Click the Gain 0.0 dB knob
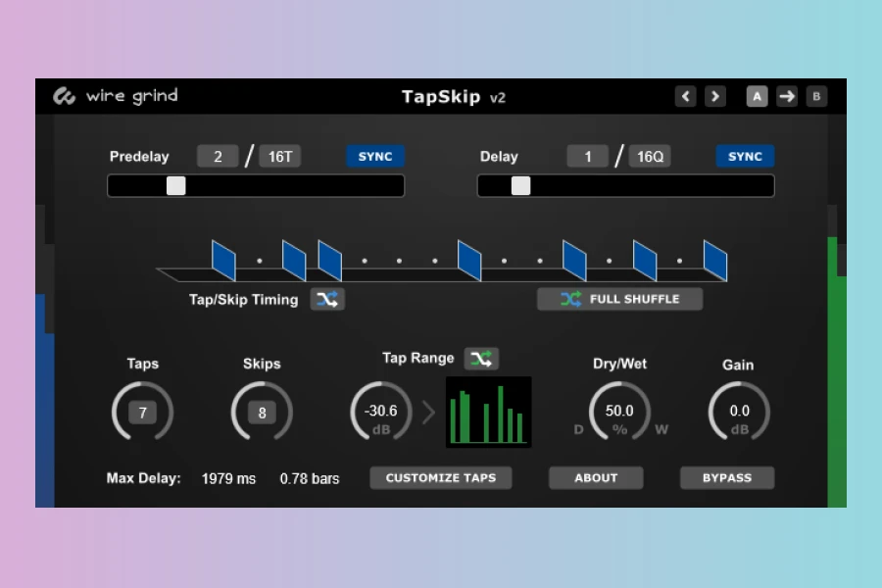This screenshot has width=882, height=588. 739,413
